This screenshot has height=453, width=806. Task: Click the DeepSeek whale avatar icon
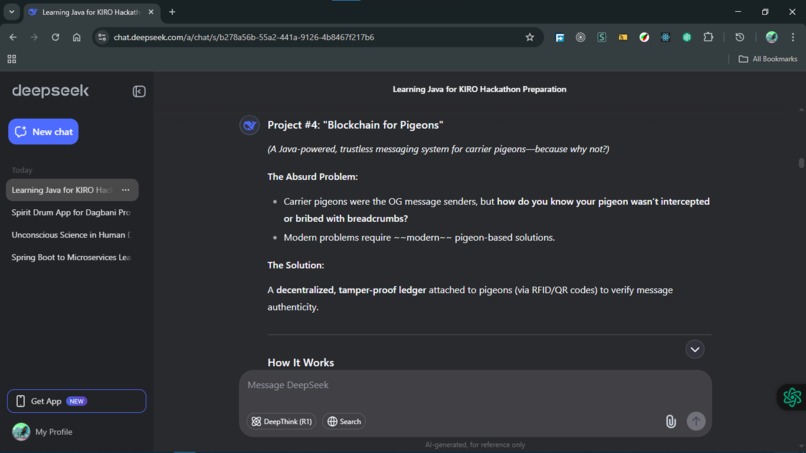[249, 125]
